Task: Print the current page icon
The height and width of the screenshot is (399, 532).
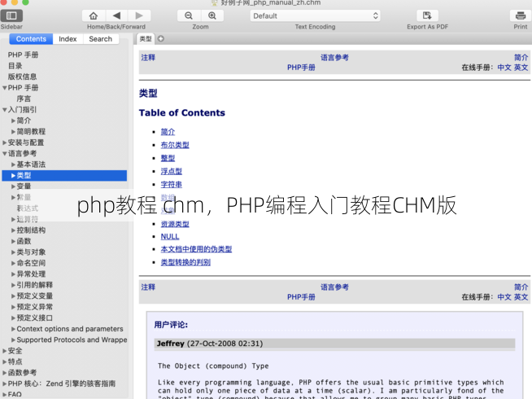Action: (521, 15)
